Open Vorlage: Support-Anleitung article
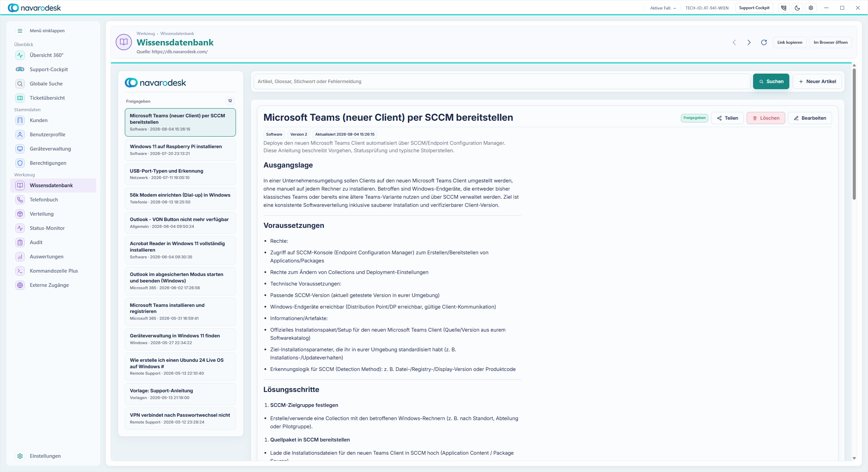The height and width of the screenshot is (472, 868). [180, 394]
